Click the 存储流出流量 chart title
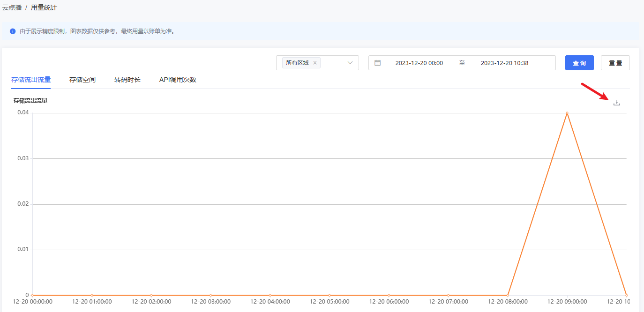The width and height of the screenshot is (644, 312). 30,100
